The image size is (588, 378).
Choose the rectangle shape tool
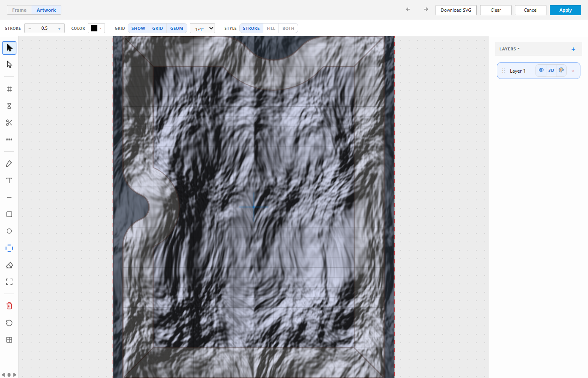[x=9, y=214]
